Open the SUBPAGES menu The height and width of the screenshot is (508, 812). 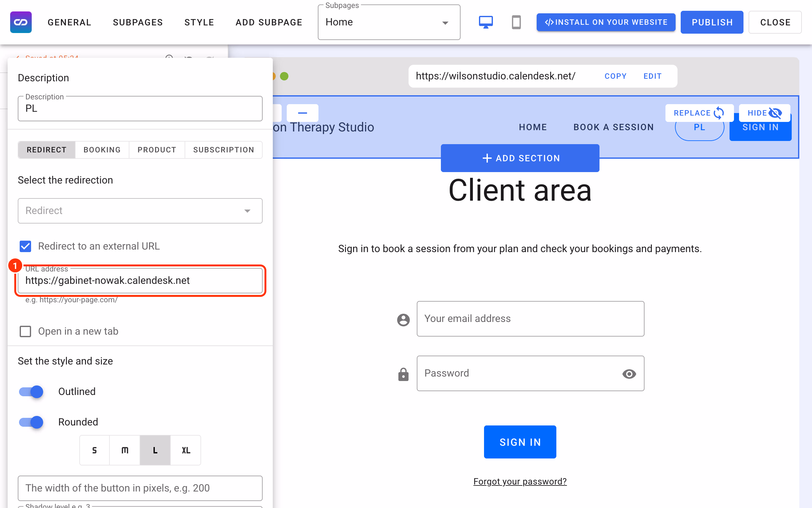tap(138, 22)
